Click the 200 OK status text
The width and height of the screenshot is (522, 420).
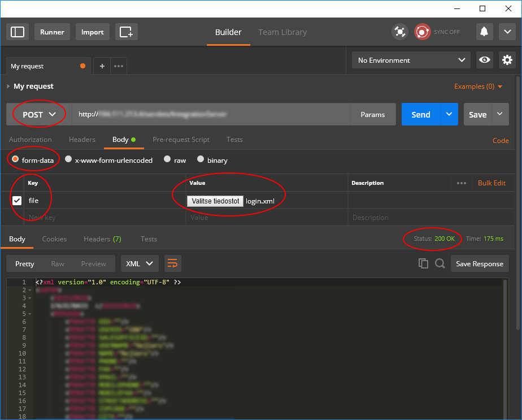click(x=445, y=239)
